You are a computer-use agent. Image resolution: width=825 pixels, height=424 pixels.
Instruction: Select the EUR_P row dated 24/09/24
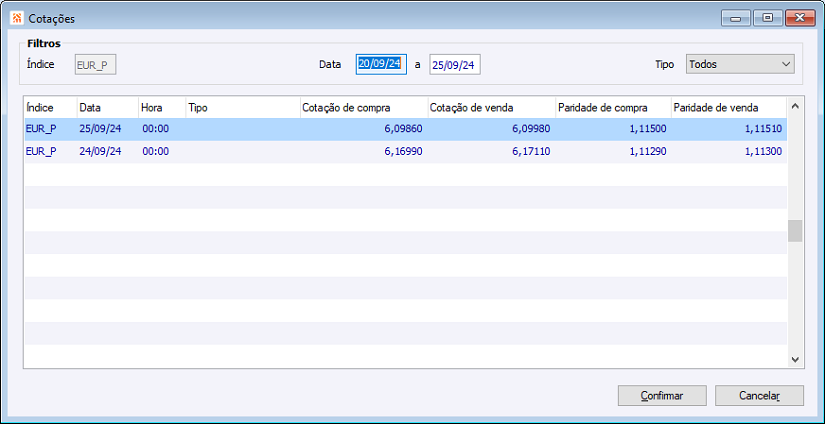[x=405, y=152]
